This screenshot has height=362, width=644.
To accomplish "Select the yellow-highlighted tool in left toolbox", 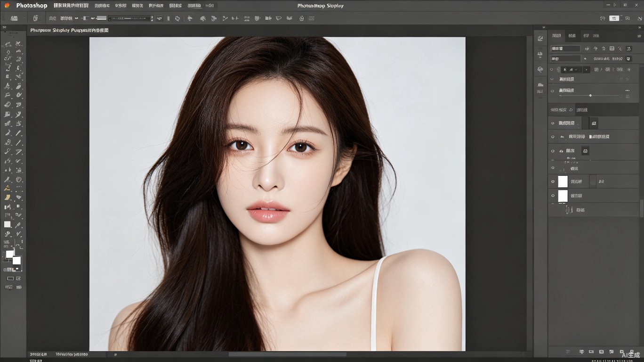I will click(x=8, y=197).
